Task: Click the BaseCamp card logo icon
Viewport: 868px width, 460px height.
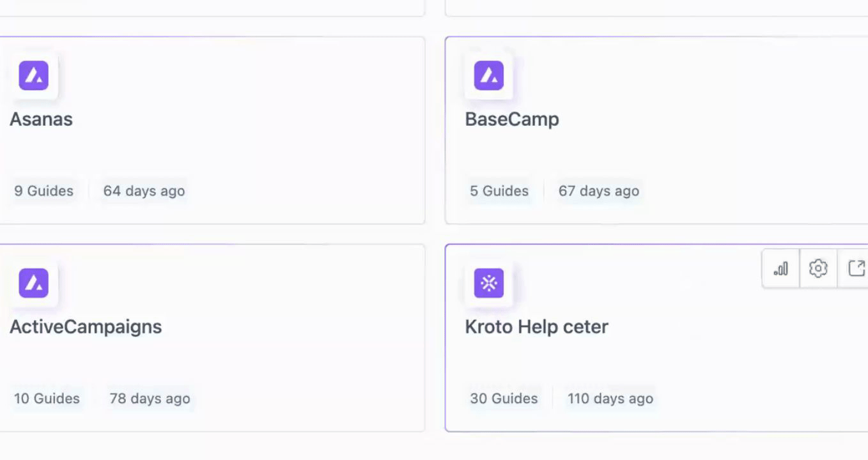Action: pyautogui.click(x=489, y=75)
